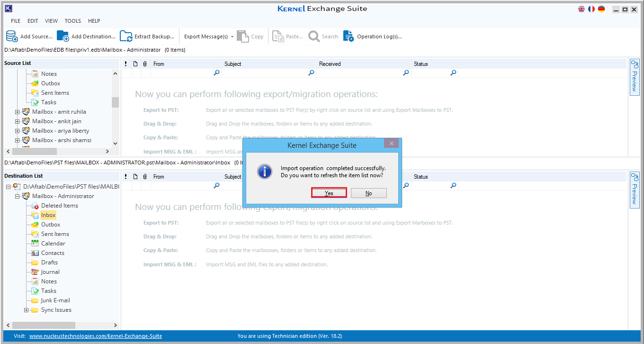The image size is (644, 344).
Task: Click the destination From filter search icon
Action: point(216,186)
